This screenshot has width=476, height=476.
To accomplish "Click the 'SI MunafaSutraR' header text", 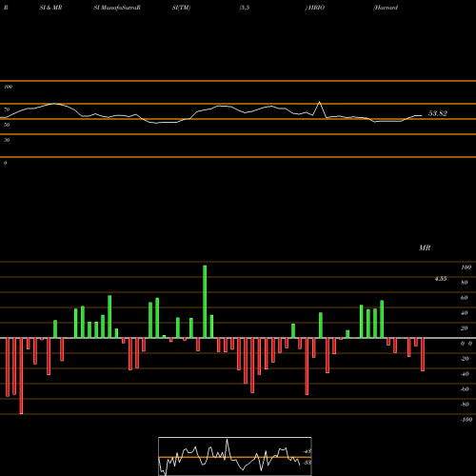I will pos(117,8).
